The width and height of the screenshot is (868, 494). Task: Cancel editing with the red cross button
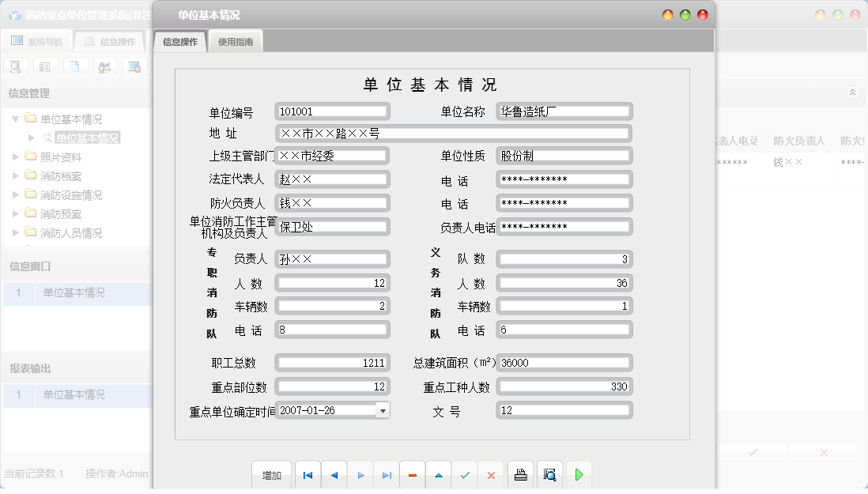tap(491, 474)
